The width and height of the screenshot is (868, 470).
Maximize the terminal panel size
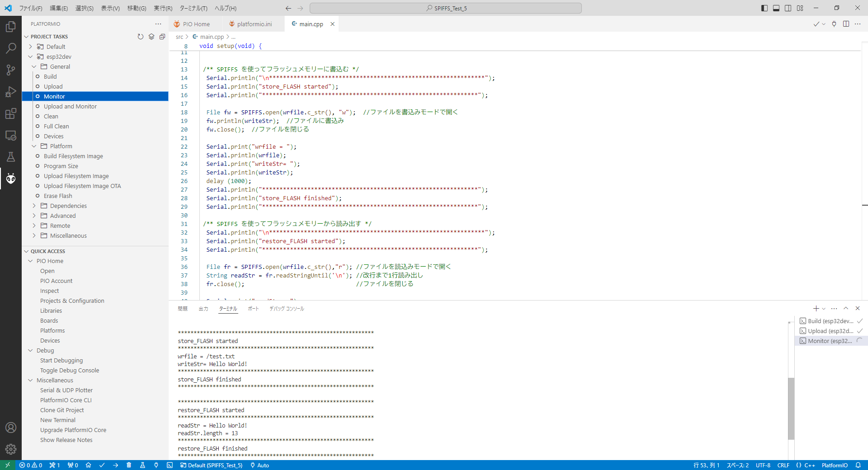point(846,308)
